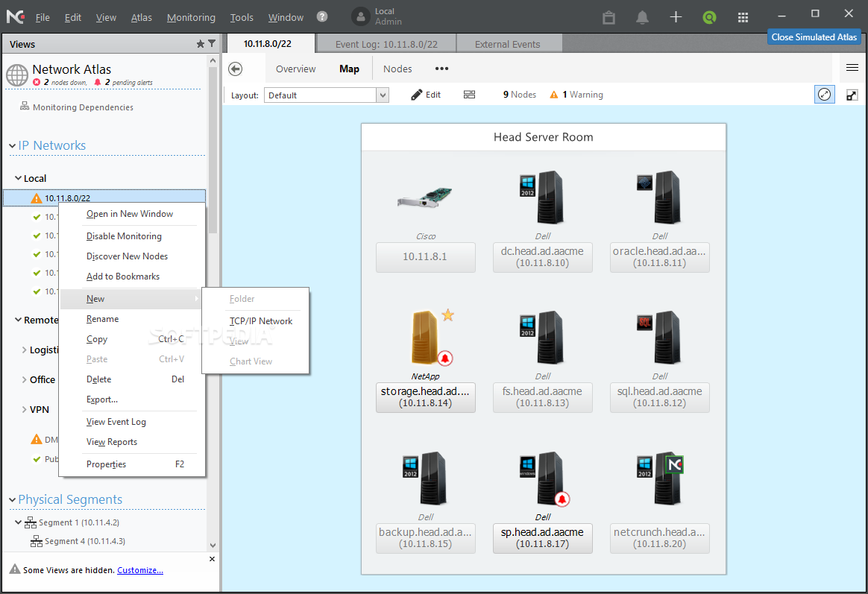Click the Local Admin user avatar
868x594 pixels.
pyautogui.click(x=360, y=16)
